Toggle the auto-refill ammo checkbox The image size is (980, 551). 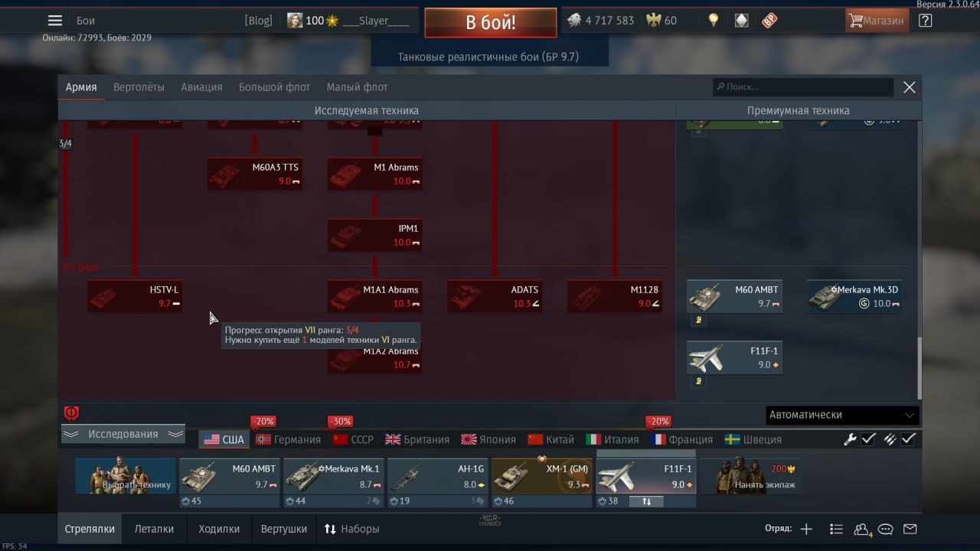click(908, 439)
